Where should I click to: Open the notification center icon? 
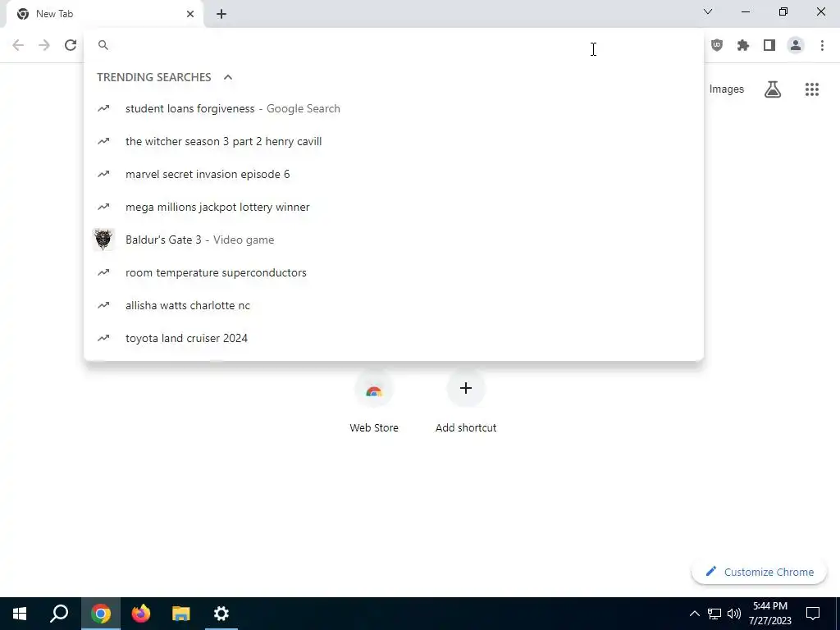(813, 614)
